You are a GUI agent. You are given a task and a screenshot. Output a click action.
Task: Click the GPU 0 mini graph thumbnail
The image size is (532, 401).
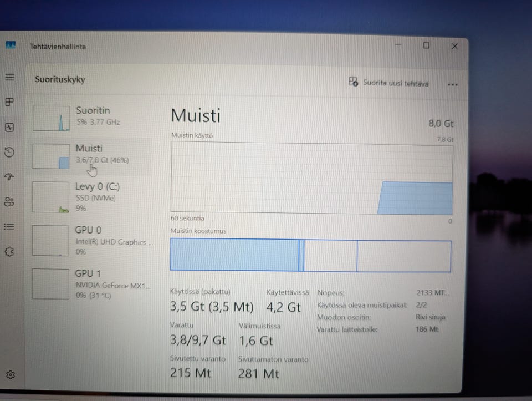(x=50, y=240)
